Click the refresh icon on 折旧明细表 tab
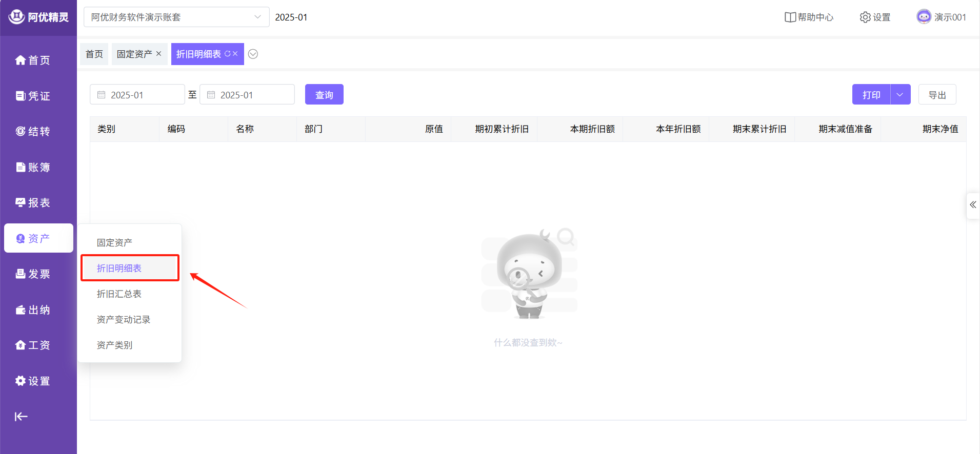The height and width of the screenshot is (454, 980). click(227, 54)
